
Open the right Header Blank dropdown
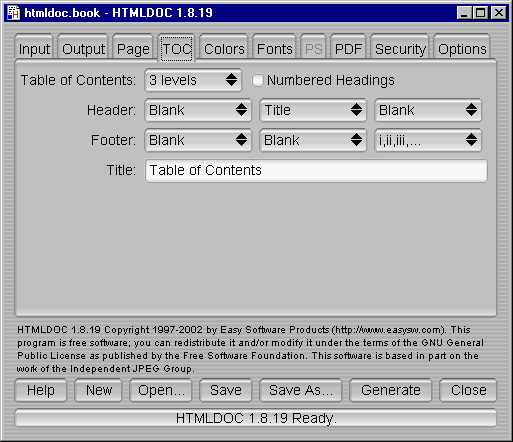(x=428, y=110)
